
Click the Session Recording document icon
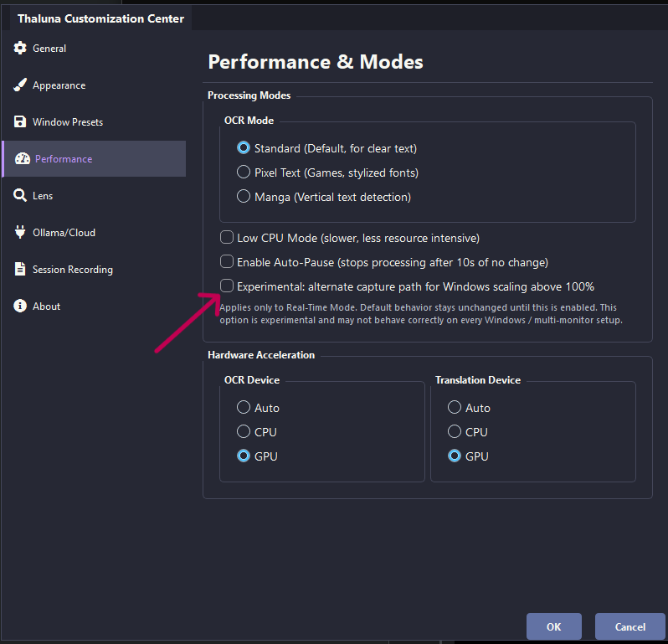tap(20, 269)
